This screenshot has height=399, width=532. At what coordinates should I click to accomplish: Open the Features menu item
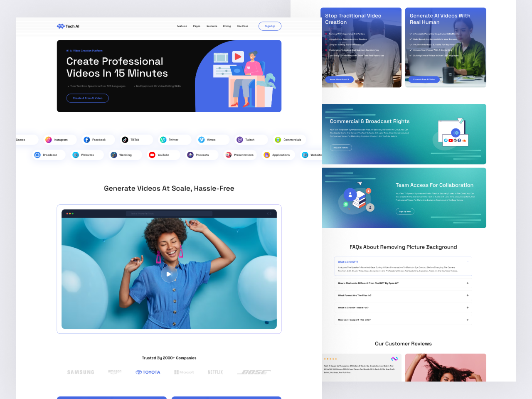[x=182, y=26]
